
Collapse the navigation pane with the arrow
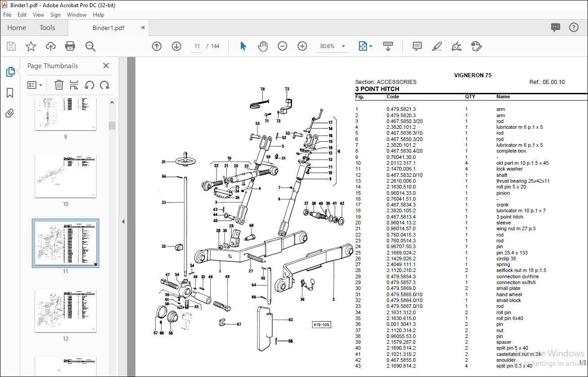click(x=124, y=221)
